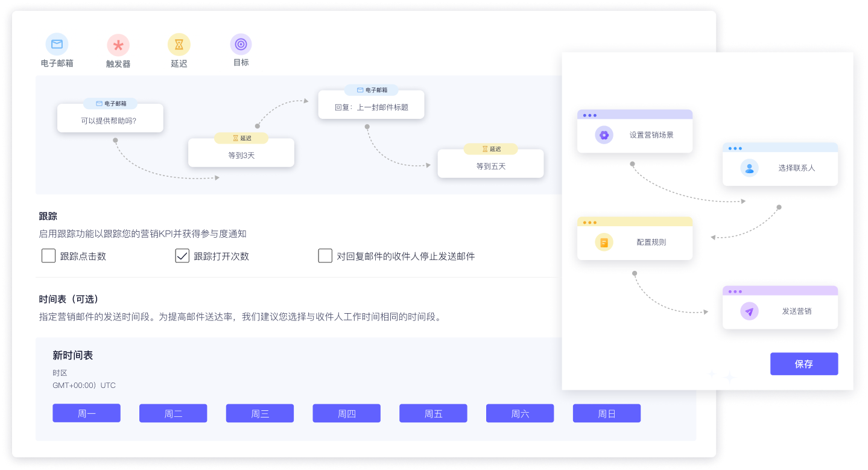This screenshot has height=470, width=868.
Task: Click the yellow document icon beside 配置规则
Action: (x=604, y=243)
